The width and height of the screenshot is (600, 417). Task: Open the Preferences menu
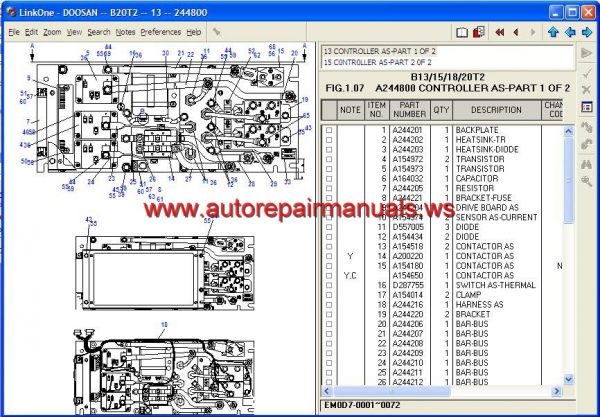pos(161,33)
